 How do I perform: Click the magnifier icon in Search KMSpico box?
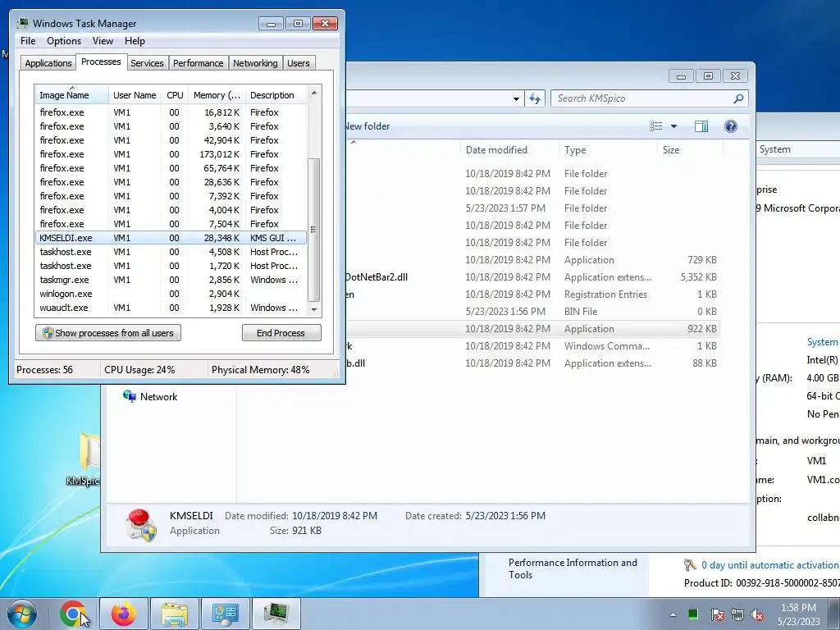[x=738, y=98]
